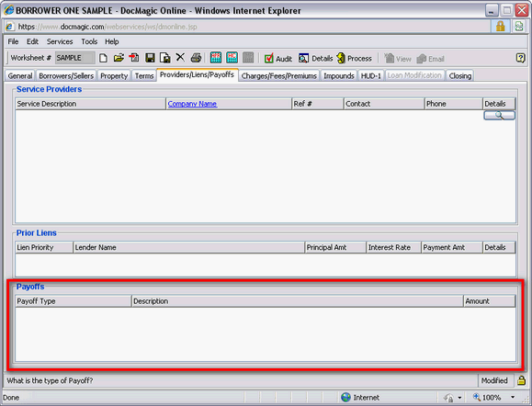Switch to the Borrowers/Sellers tab
Viewport: 532px width, 406px height.
point(66,75)
